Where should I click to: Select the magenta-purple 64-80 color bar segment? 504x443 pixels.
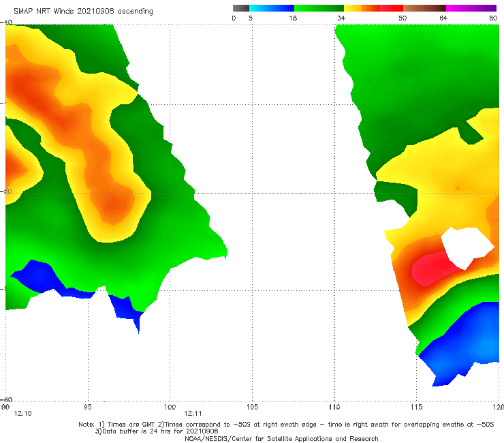point(471,8)
